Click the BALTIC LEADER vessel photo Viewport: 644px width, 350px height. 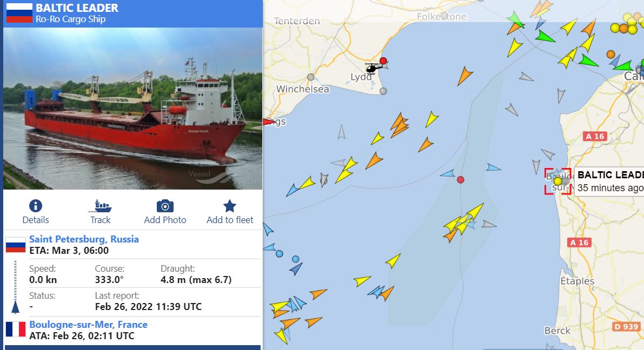coord(132,109)
